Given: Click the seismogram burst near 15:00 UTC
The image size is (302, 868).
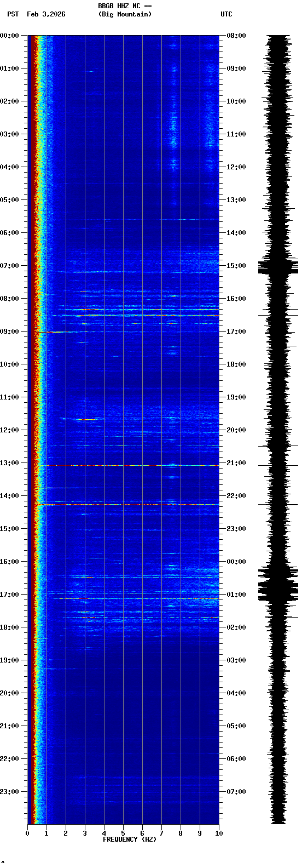Looking at the screenshot, I should pos(278,267).
